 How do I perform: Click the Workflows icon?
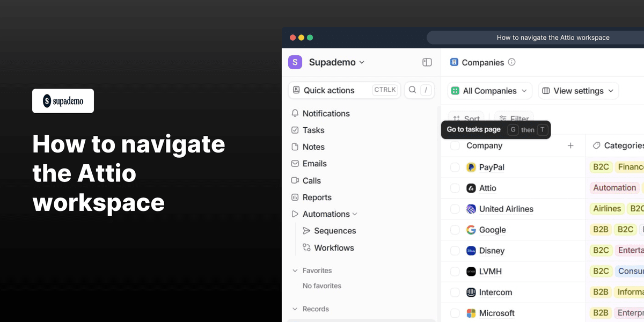(x=306, y=248)
